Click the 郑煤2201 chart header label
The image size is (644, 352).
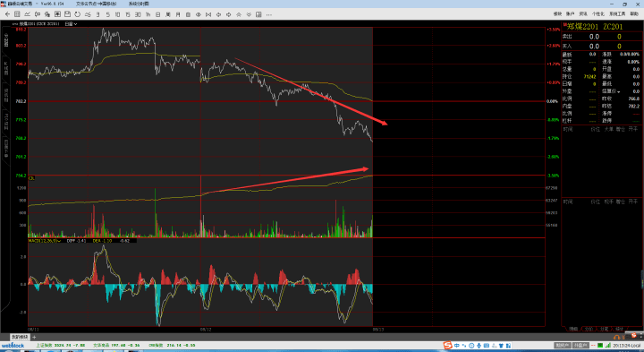[39, 24]
